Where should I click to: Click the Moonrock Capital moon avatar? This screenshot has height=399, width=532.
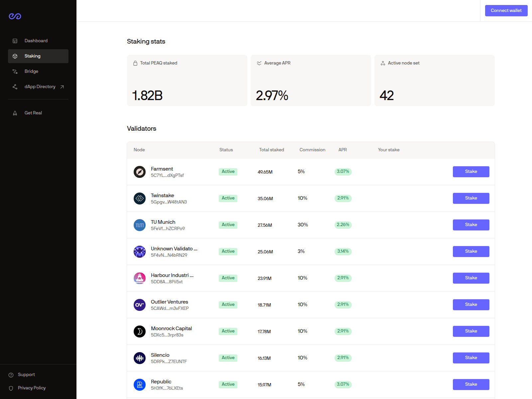(x=140, y=332)
